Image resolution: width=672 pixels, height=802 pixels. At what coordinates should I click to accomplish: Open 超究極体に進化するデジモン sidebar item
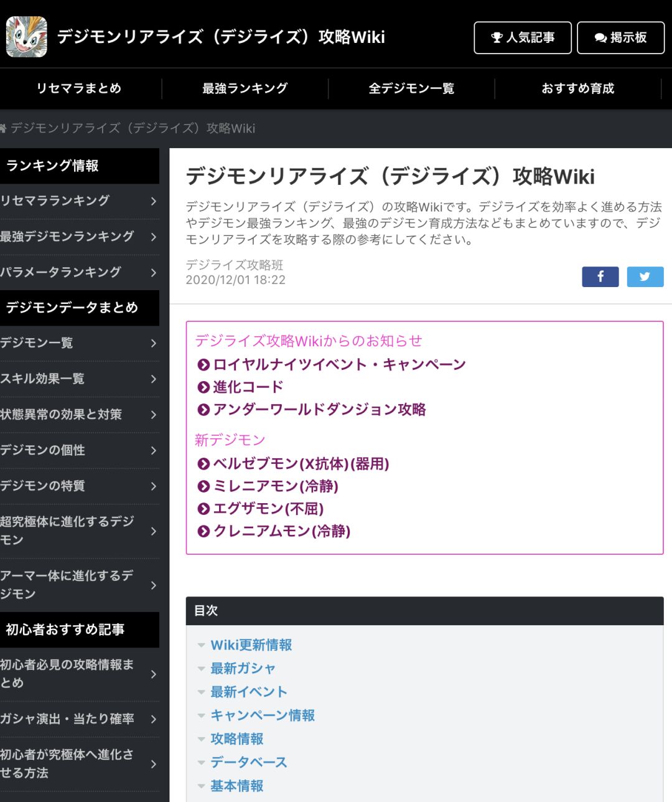[80, 531]
